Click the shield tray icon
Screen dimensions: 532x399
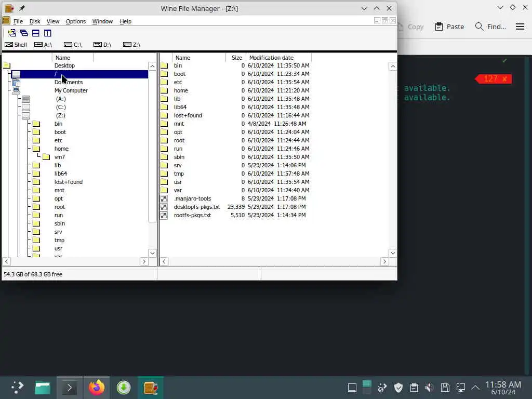[398, 388]
